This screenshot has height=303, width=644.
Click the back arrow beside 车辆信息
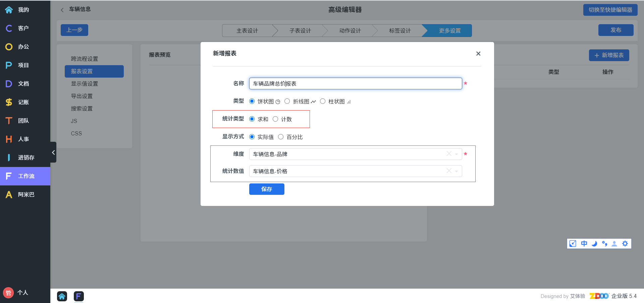(62, 10)
